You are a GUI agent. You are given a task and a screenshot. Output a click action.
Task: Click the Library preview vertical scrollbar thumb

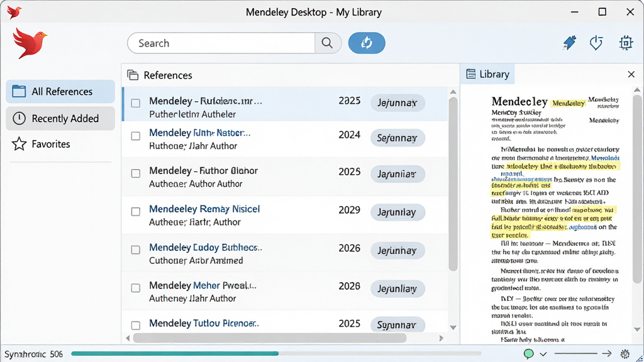pyautogui.click(x=637, y=189)
